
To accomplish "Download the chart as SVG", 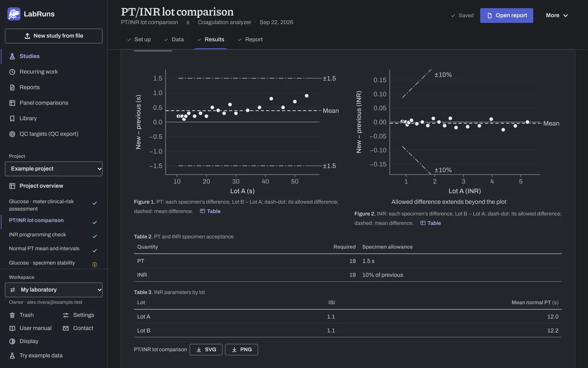I will pyautogui.click(x=206, y=350).
